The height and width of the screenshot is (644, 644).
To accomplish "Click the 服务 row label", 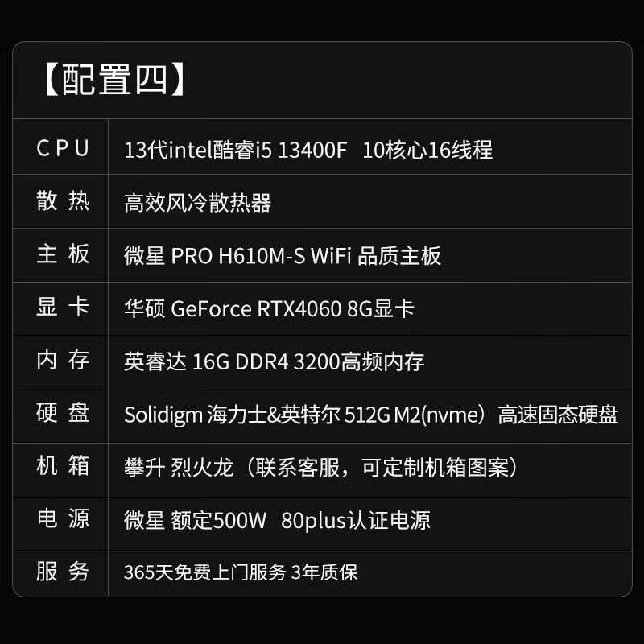I will pyautogui.click(x=63, y=572).
